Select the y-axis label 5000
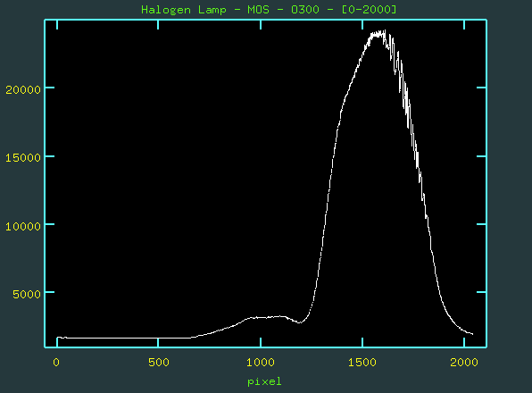This screenshot has height=393, width=532. [27, 294]
